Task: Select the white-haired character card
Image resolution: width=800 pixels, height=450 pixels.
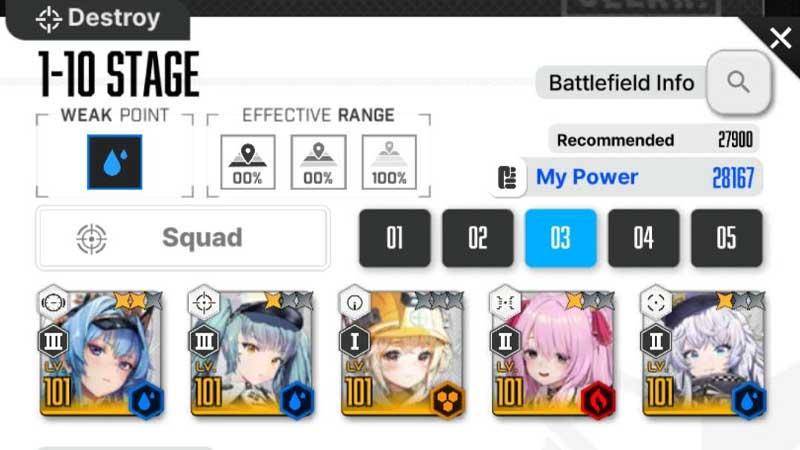Action: (704, 353)
